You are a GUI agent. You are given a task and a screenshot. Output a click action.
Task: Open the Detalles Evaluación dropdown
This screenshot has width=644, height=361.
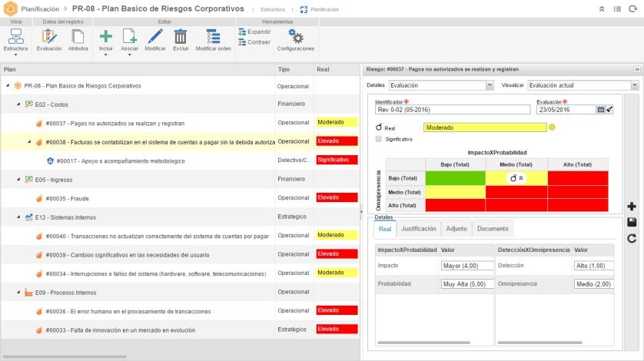441,85
